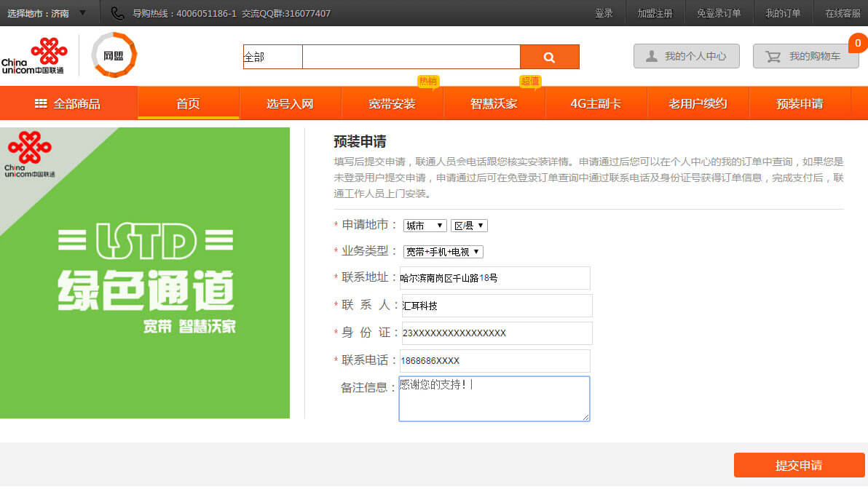The width and height of the screenshot is (868, 492).
Task: Click the 超值 tag above 智慧沃家
Action: coord(530,82)
